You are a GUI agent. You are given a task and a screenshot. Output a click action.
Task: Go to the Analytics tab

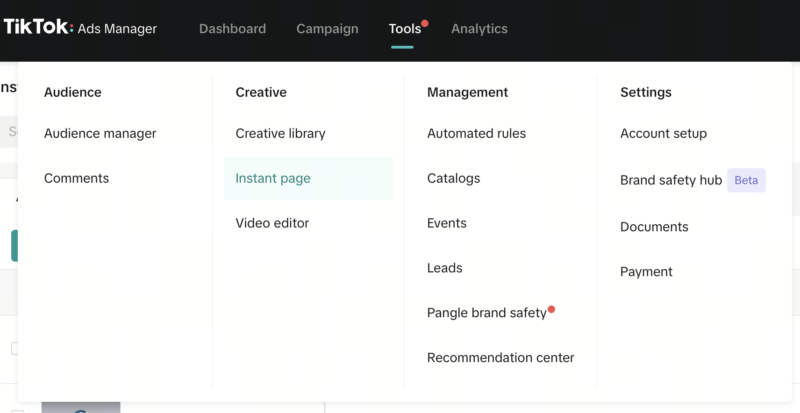click(479, 29)
